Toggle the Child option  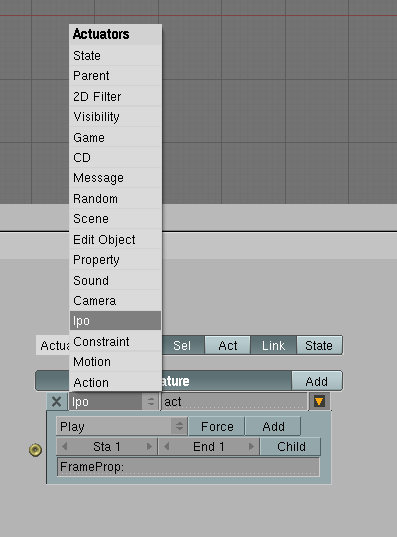click(291, 447)
